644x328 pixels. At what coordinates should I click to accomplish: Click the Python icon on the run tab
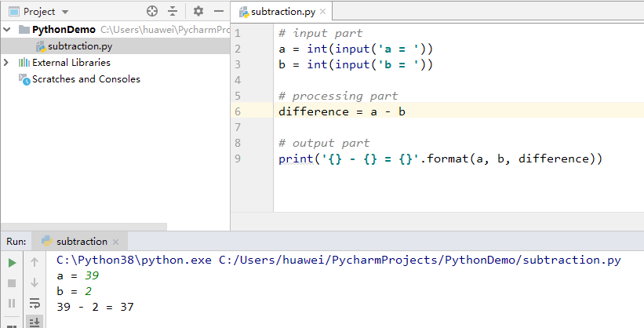click(x=47, y=241)
